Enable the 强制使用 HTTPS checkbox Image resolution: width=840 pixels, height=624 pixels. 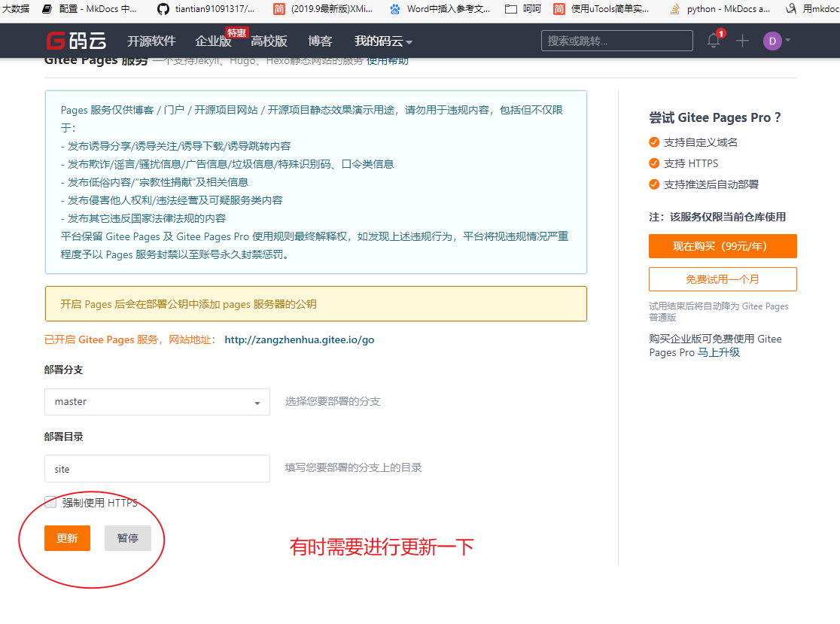50,502
